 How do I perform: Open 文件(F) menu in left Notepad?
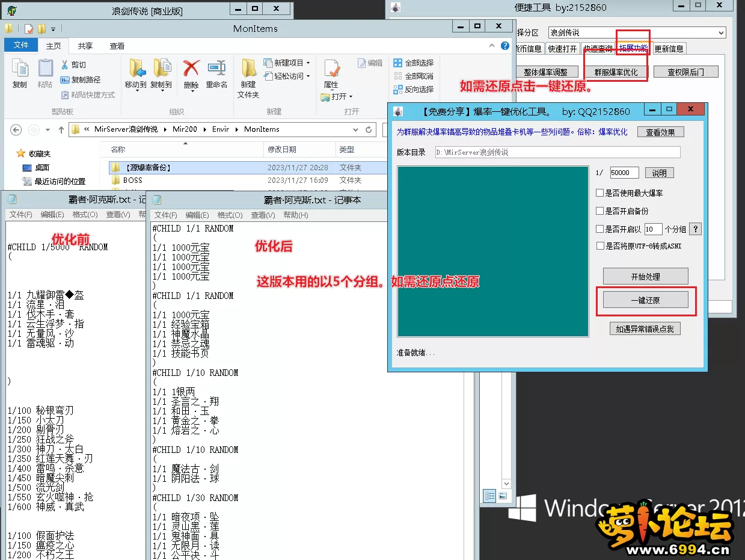coord(21,215)
